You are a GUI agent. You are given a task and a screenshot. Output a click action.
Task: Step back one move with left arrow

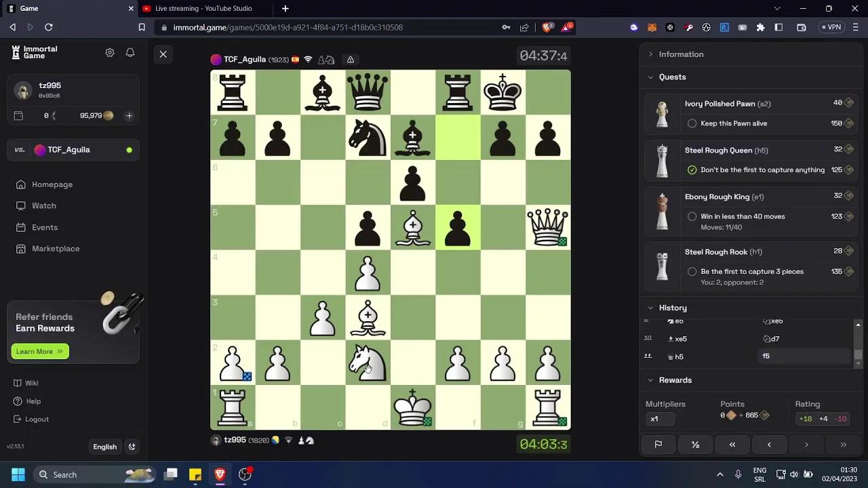(x=769, y=444)
